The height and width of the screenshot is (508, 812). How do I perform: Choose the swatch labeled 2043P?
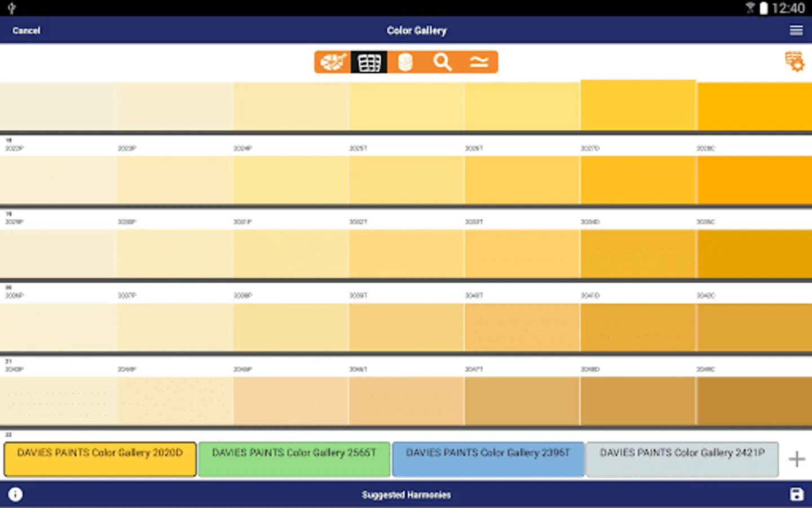[x=58, y=401]
